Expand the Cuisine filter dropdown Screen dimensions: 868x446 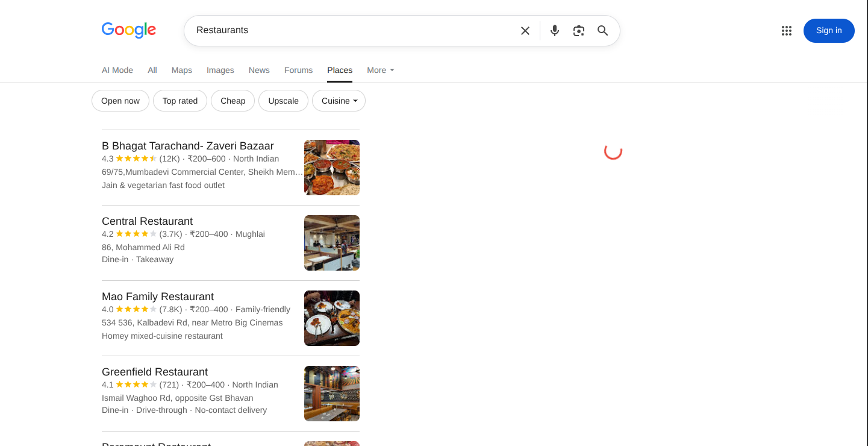tap(339, 101)
